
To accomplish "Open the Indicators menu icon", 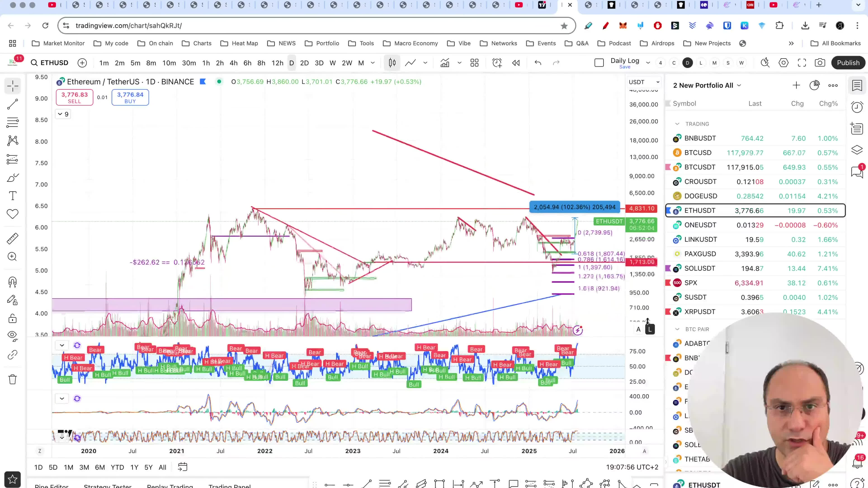I will [x=445, y=63].
